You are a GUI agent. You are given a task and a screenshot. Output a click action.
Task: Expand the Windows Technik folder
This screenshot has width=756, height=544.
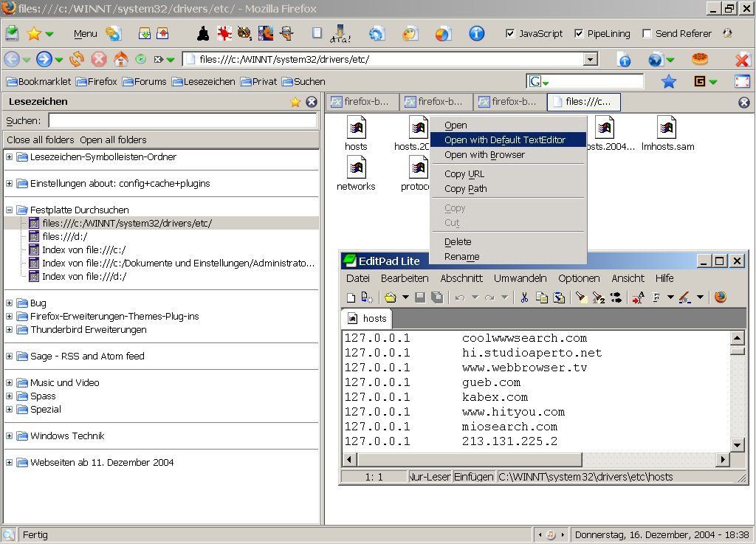[9, 435]
